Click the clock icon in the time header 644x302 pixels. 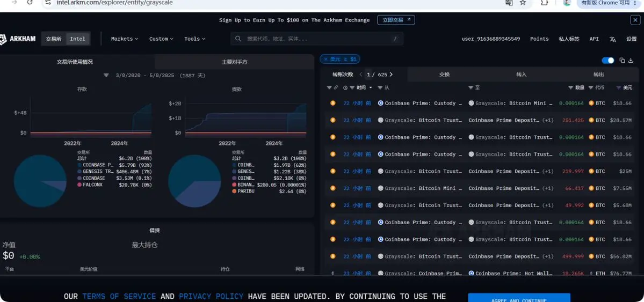pos(345,88)
